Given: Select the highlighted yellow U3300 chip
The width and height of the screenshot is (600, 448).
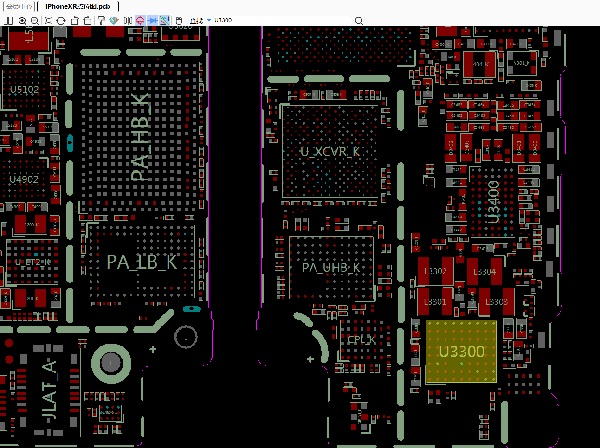Looking at the screenshot, I should [461, 352].
